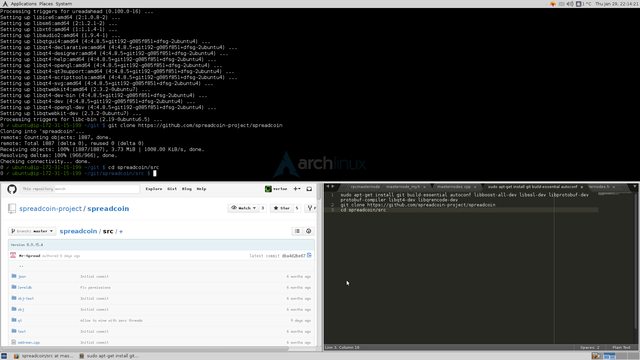
Task: Open the branch master dropdown
Action: (x=32, y=231)
